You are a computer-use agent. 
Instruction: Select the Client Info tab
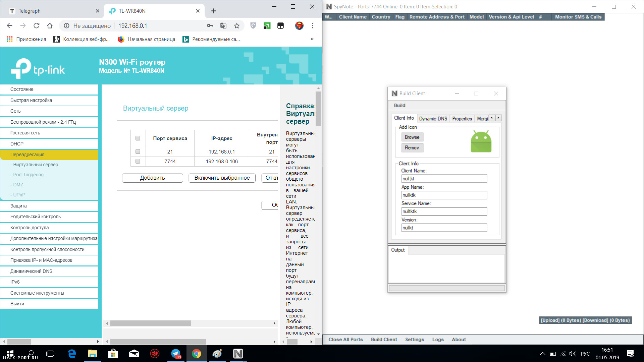[x=404, y=118]
